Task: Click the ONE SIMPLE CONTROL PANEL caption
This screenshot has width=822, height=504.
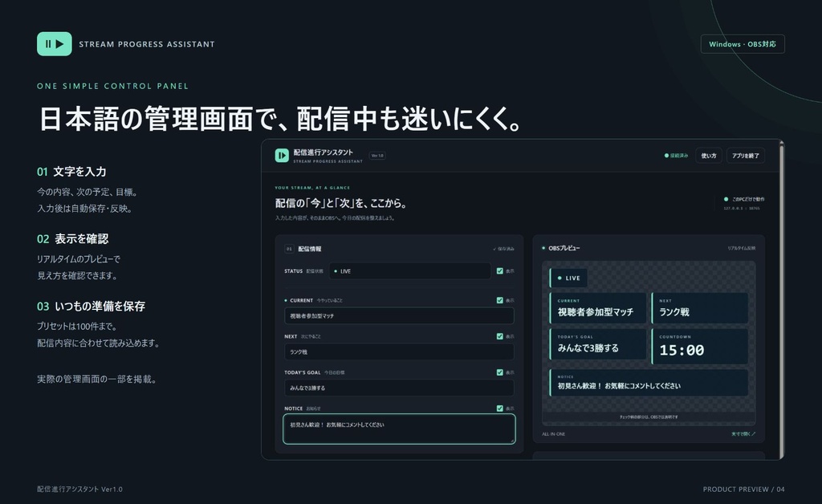Action: pyautogui.click(x=112, y=86)
